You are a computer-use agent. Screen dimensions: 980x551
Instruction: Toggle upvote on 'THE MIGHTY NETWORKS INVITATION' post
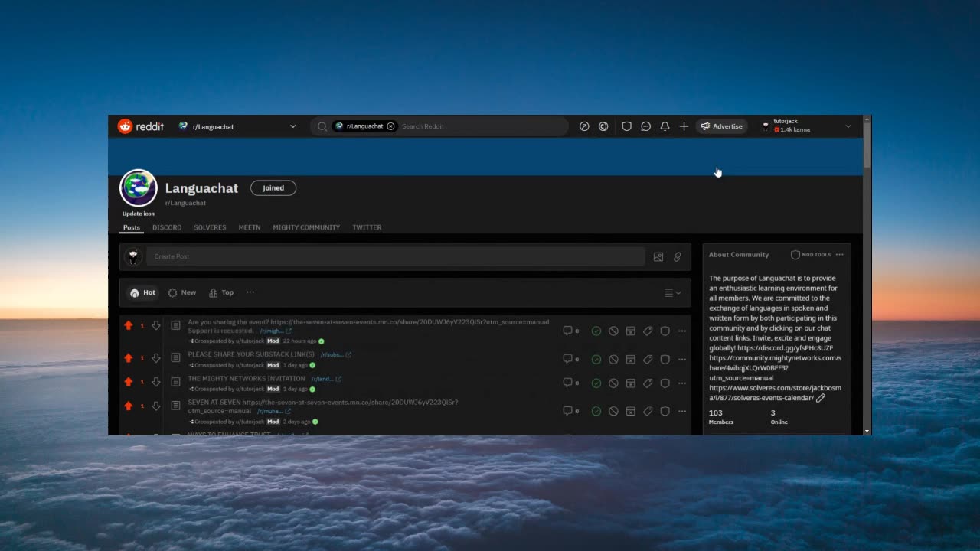click(128, 381)
